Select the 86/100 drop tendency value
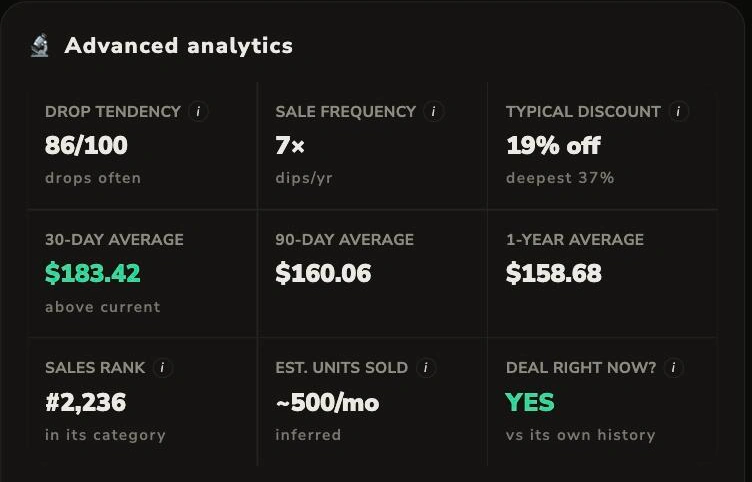Image resolution: width=752 pixels, height=482 pixels. (86, 145)
